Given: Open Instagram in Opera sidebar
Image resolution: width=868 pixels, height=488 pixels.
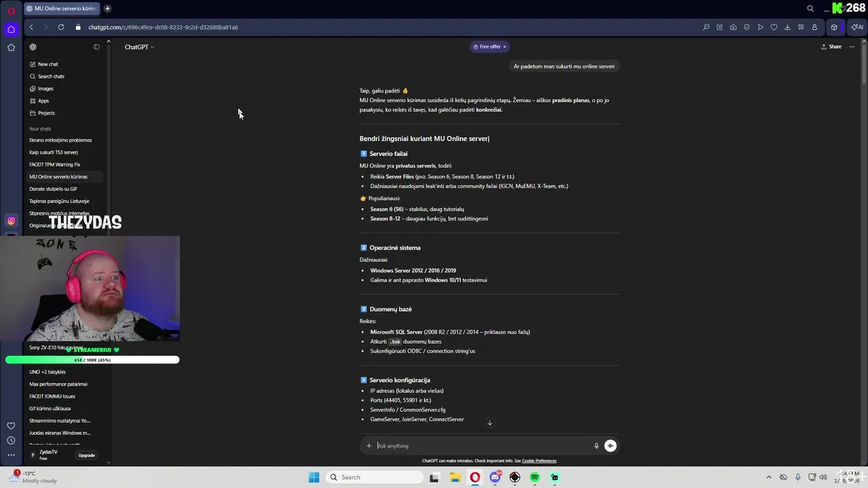Looking at the screenshot, I should [x=11, y=220].
